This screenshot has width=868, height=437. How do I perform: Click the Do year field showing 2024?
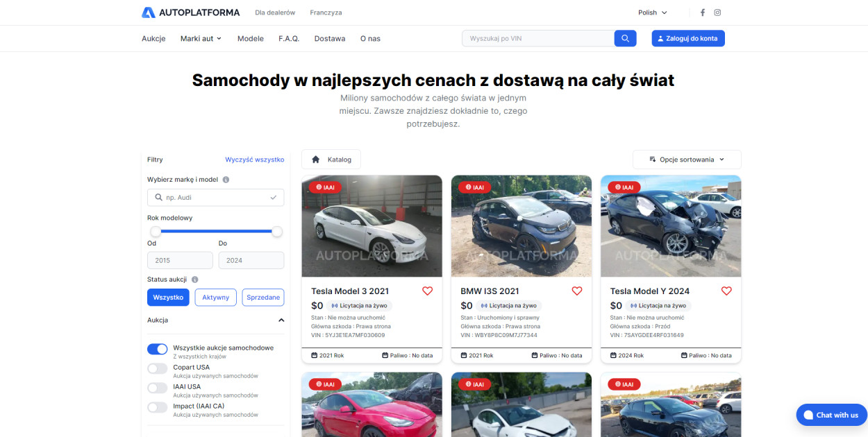tap(251, 260)
